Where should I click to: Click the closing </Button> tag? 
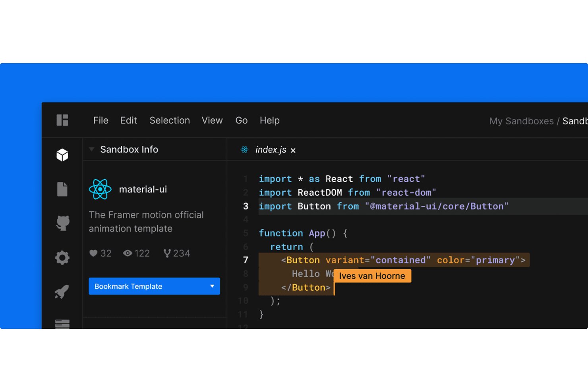click(306, 288)
